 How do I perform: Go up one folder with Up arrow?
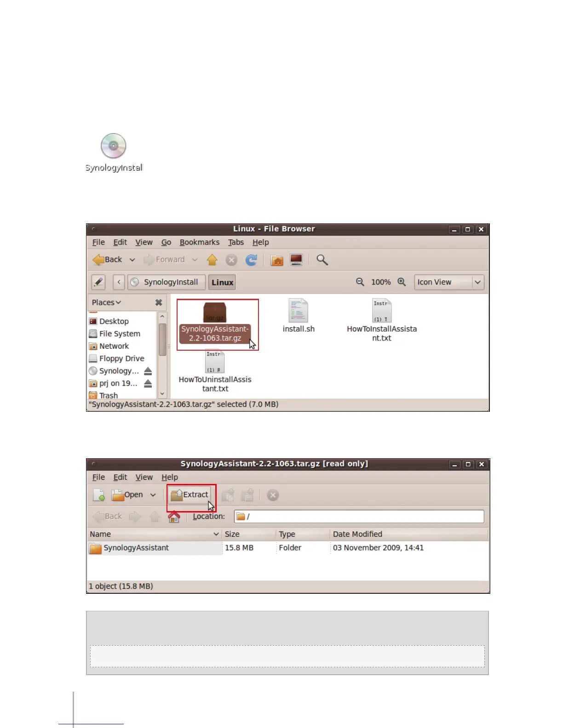pos(212,260)
